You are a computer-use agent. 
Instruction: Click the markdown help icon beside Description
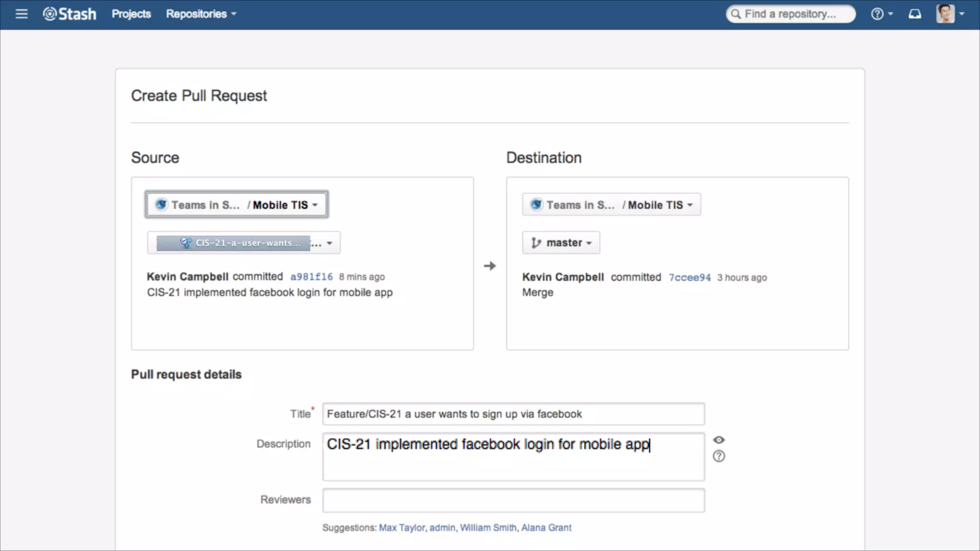coord(719,456)
